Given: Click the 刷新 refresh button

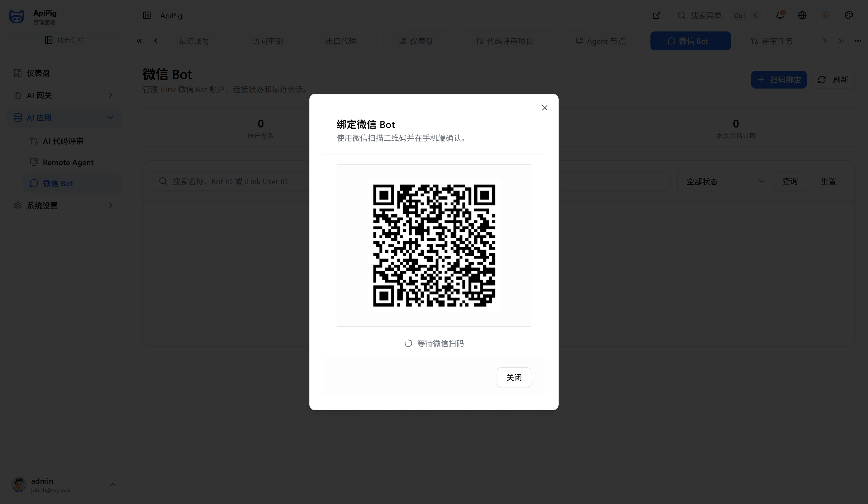Looking at the screenshot, I should tap(832, 80).
